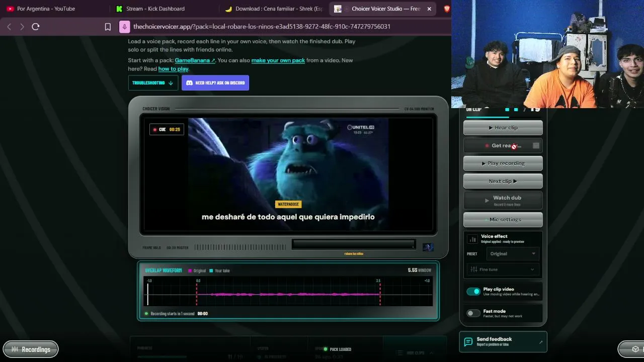Image resolution: width=644 pixels, height=362 pixels.
Task: Click the voice effect equalizer bars icon
Action: [x=472, y=239]
